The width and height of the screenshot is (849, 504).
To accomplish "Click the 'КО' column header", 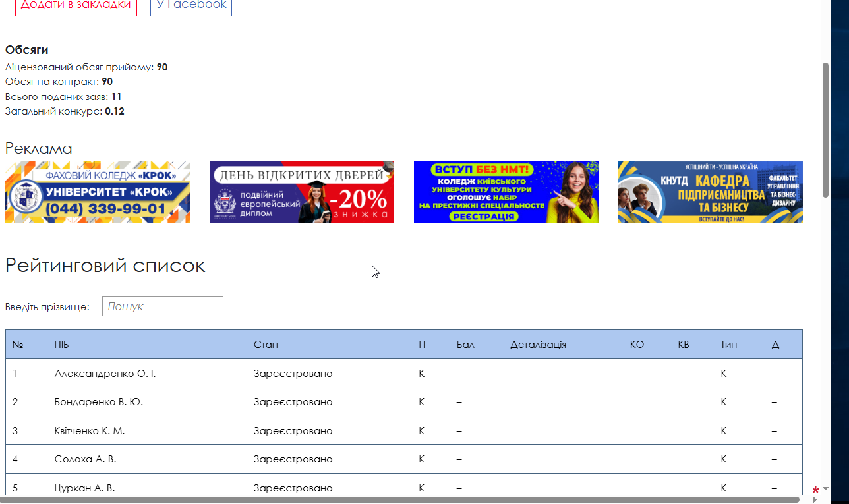I will pos(637,345).
